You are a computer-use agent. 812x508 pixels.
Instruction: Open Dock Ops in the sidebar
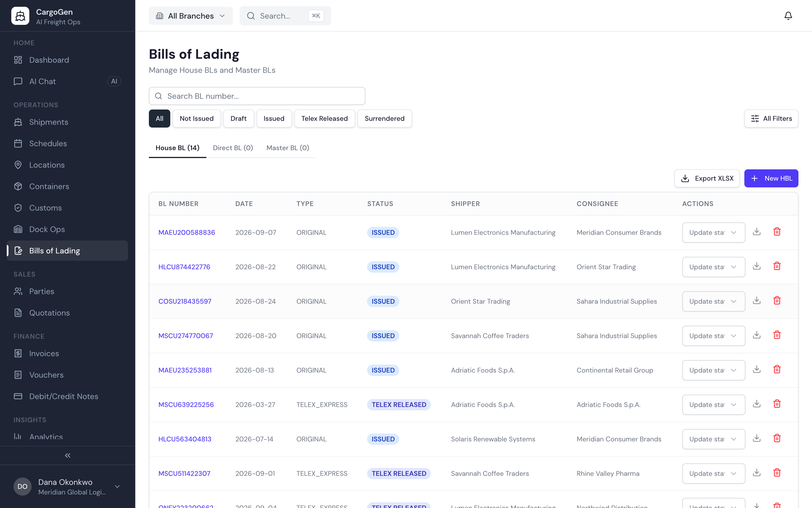click(x=67, y=229)
